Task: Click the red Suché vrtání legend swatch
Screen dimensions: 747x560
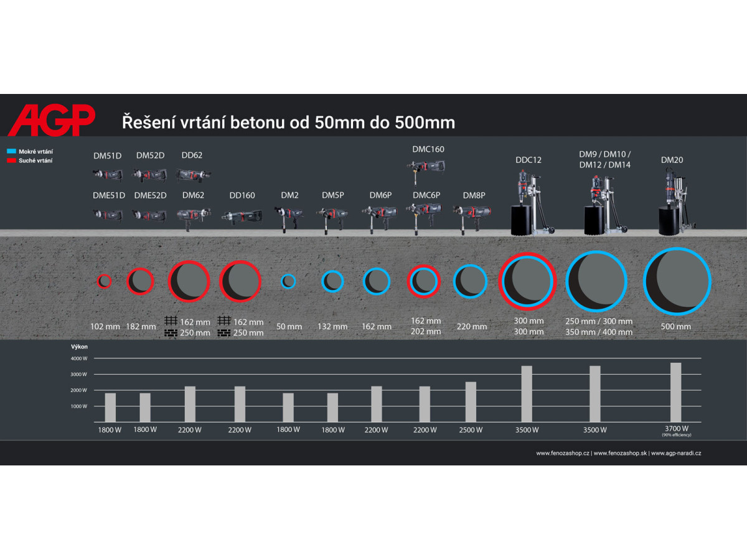Action: [11, 161]
